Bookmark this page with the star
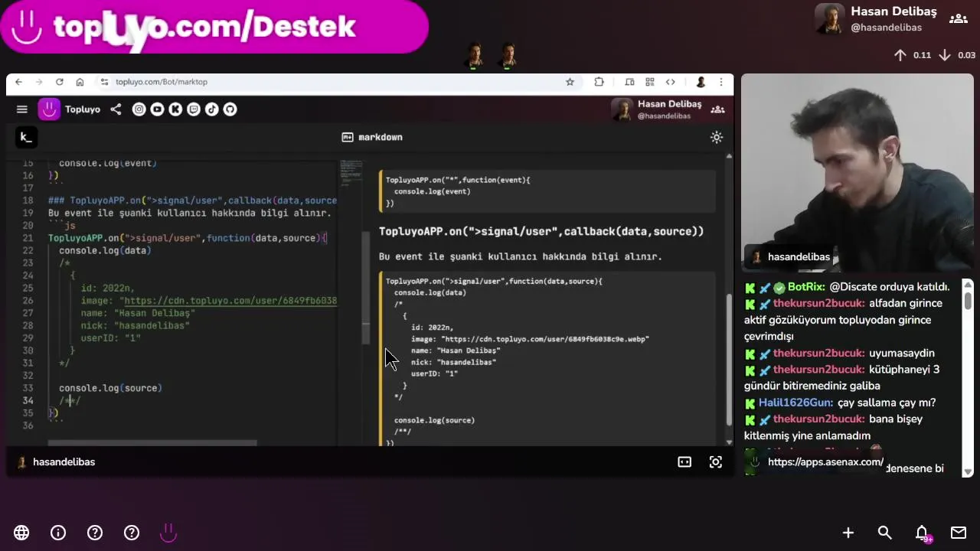 tap(570, 82)
